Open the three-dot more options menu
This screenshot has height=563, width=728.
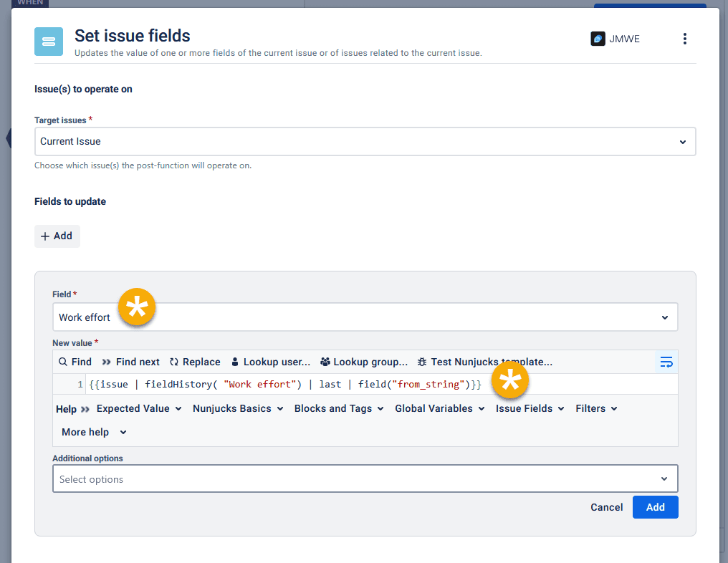tap(684, 39)
